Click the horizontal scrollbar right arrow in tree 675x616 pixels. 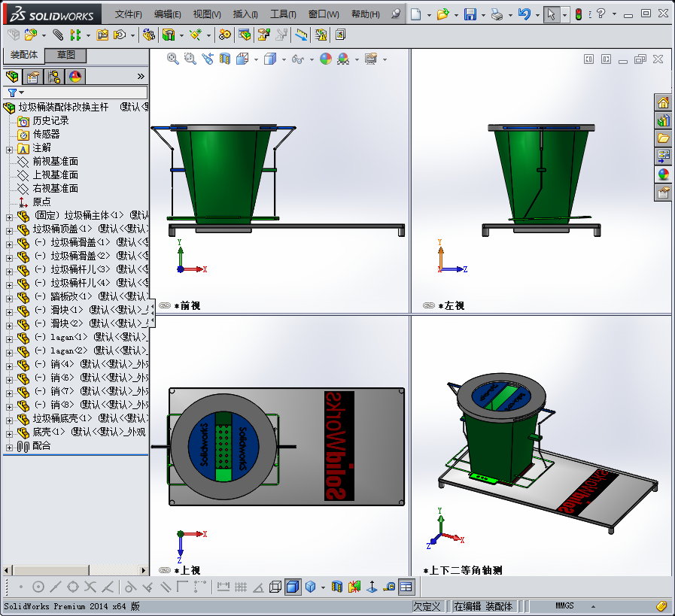(144, 570)
